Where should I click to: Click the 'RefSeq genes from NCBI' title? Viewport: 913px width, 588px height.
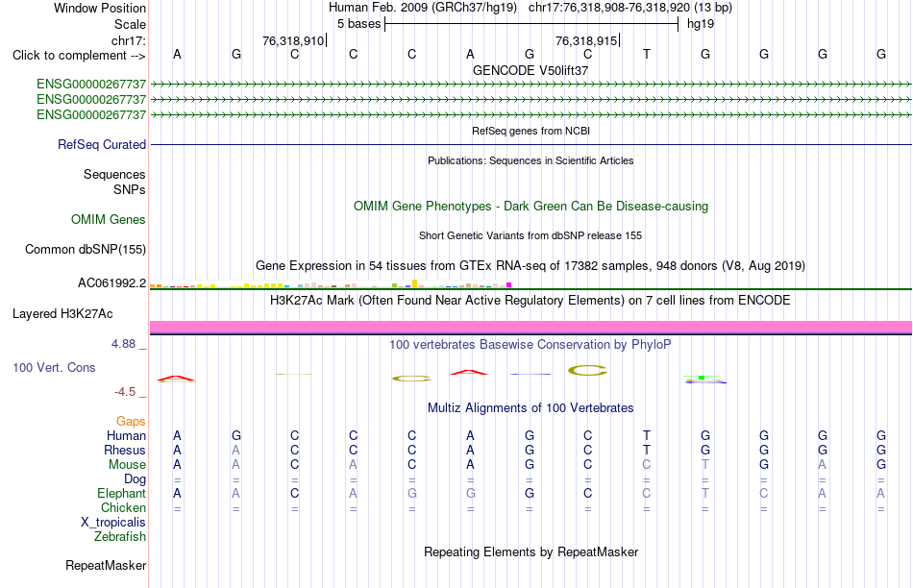point(531,131)
